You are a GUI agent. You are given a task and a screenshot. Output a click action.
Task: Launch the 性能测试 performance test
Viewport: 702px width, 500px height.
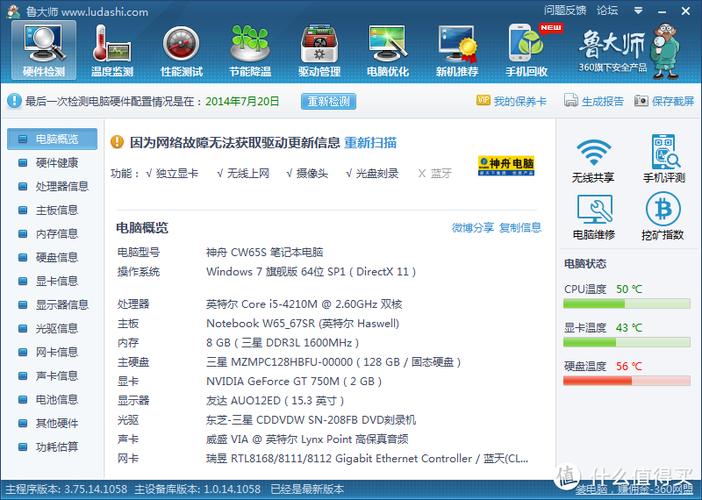pos(181,51)
